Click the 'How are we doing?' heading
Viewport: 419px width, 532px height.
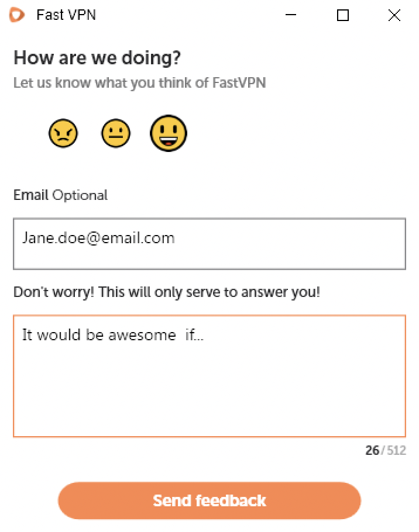[x=97, y=58]
